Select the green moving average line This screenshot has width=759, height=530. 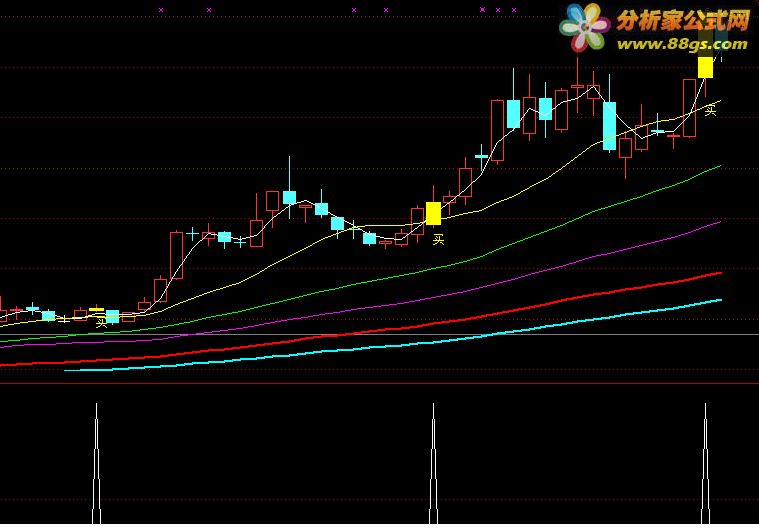coord(361,282)
